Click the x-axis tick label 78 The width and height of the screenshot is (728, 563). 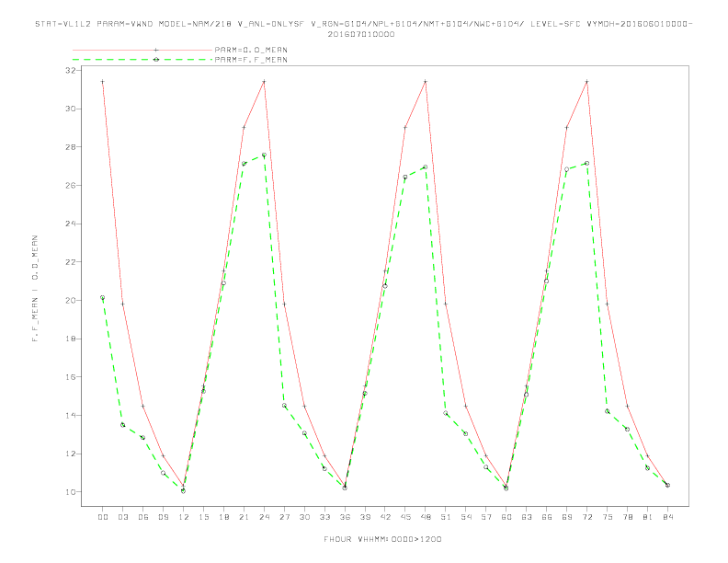click(627, 517)
